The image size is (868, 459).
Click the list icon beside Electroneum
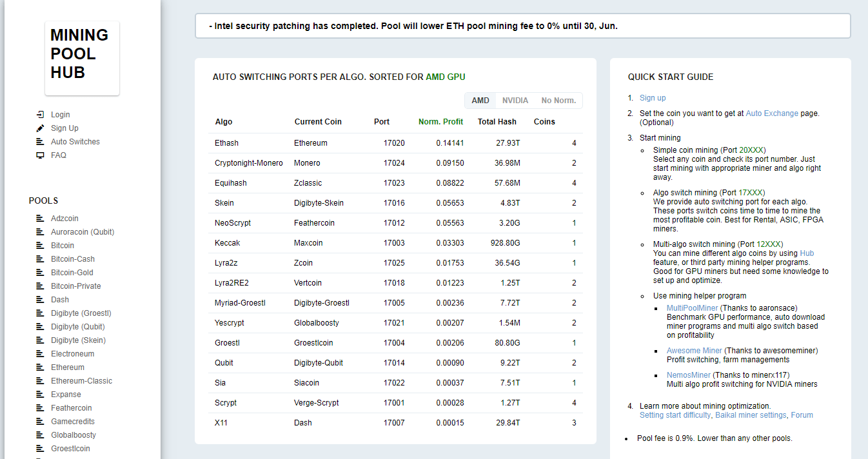coord(40,354)
